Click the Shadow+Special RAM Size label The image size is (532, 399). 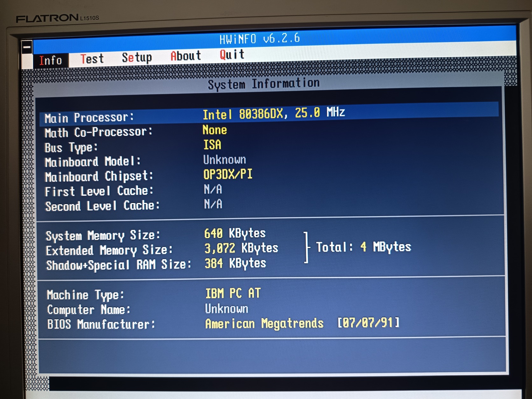tap(119, 265)
